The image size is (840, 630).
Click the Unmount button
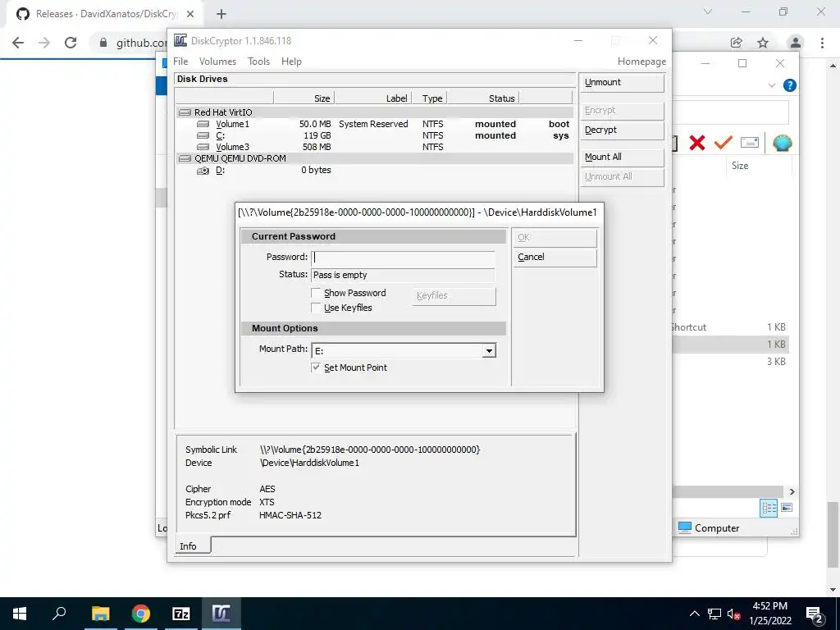pyautogui.click(x=622, y=83)
